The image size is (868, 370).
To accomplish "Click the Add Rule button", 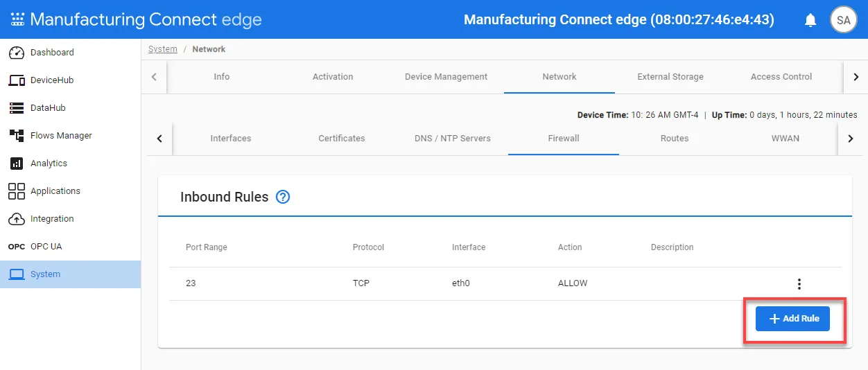I will pyautogui.click(x=792, y=319).
